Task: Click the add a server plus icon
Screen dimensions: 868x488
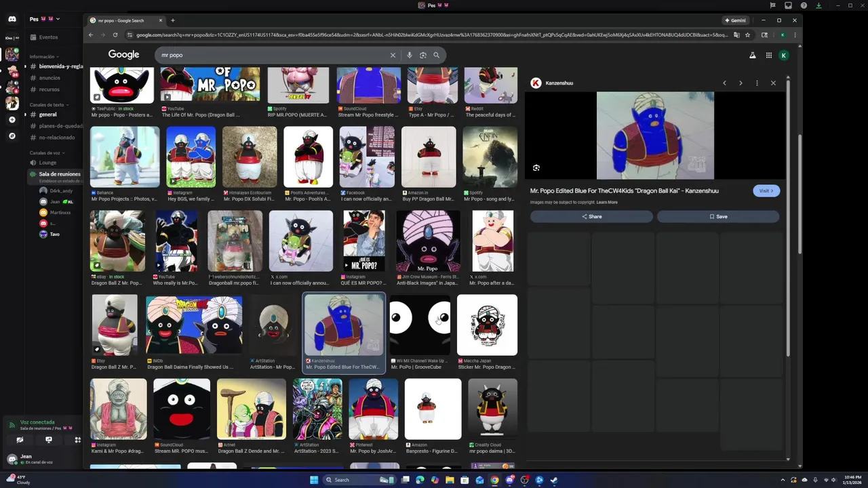Action: tap(12, 120)
